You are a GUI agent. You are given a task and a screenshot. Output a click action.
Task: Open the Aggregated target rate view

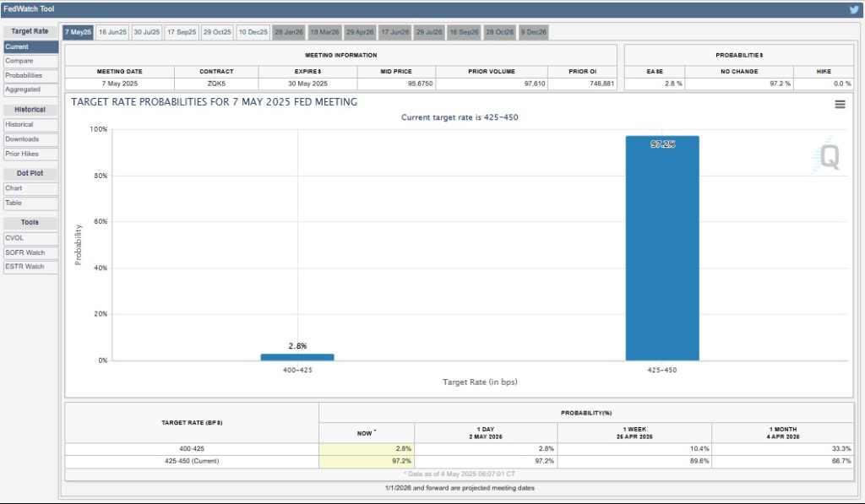tap(30, 89)
